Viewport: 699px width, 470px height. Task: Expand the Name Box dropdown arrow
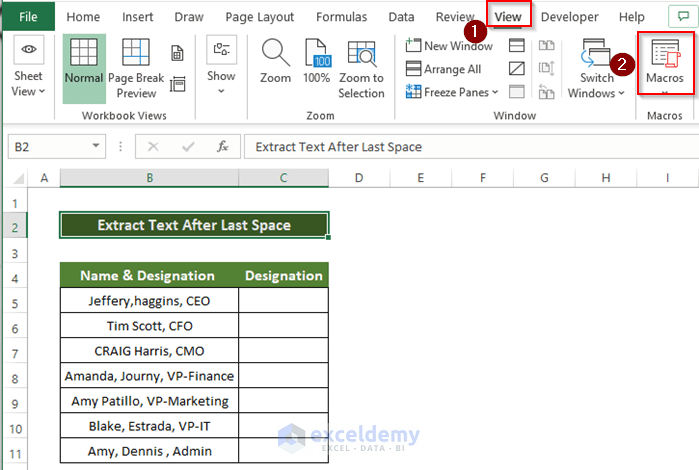pyautogui.click(x=95, y=146)
